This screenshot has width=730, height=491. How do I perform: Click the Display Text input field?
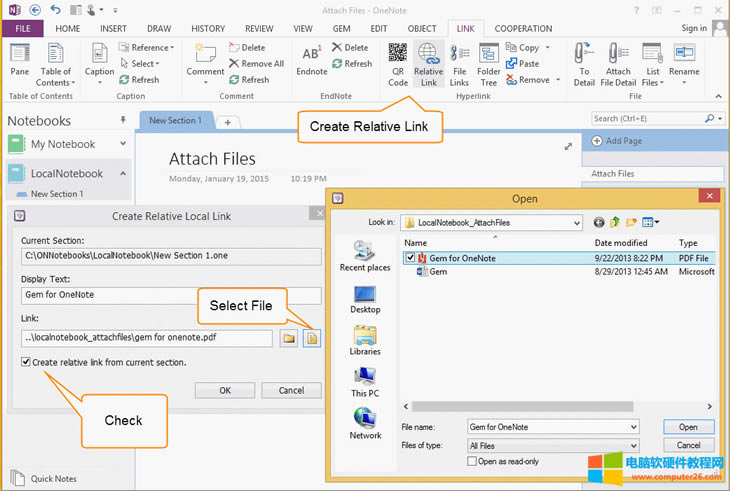pos(170,296)
